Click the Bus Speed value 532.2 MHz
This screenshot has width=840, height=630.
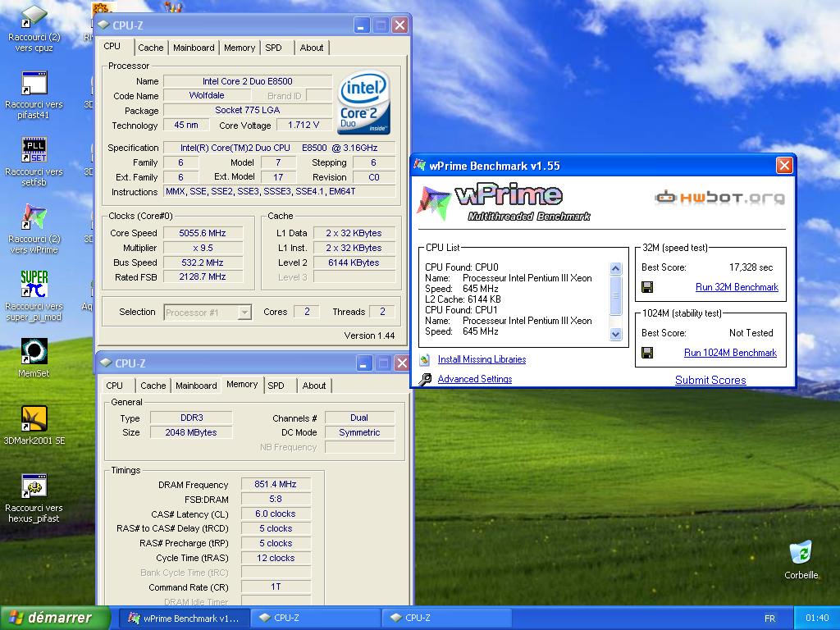click(203, 262)
